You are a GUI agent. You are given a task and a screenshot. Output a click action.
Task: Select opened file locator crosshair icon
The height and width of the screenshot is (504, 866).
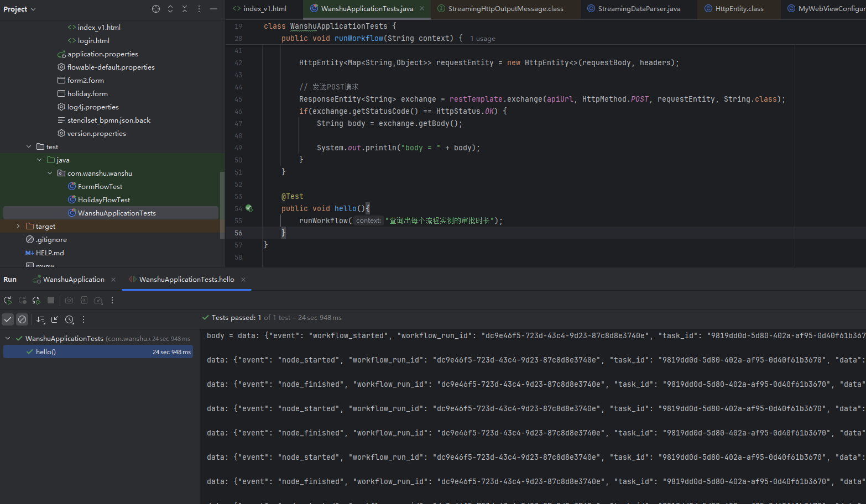156,9
